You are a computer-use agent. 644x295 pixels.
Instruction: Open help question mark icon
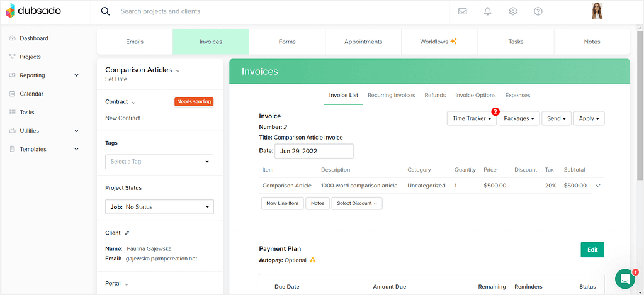(538, 11)
